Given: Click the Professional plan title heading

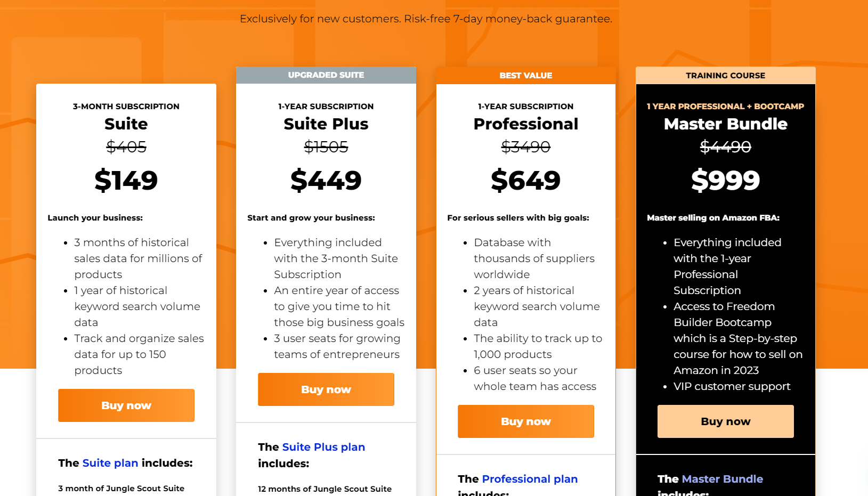Looking at the screenshot, I should [x=526, y=124].
